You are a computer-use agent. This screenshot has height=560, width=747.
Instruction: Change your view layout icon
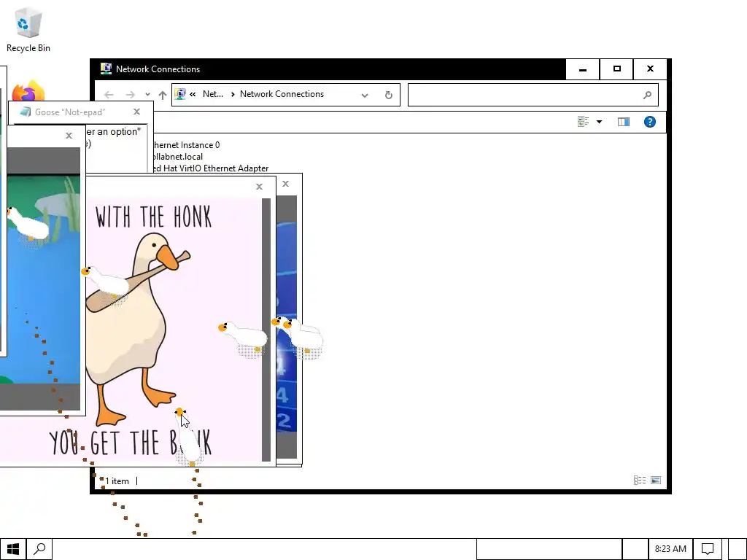(x=583, y=122)
